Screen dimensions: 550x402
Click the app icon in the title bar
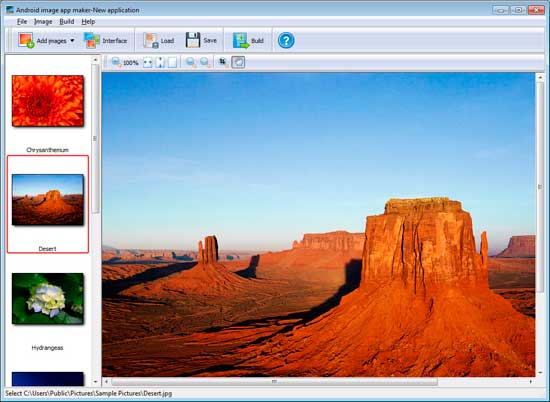tap(9, 10)
